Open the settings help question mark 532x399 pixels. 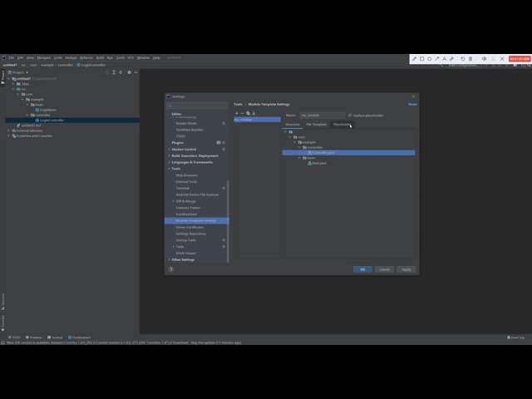click(x=171, y=269)
